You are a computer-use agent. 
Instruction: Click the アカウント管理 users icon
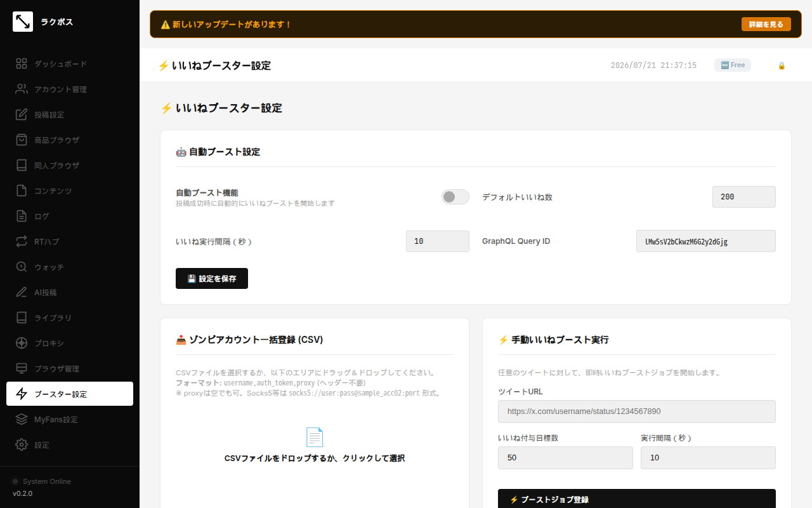(22, 89)
